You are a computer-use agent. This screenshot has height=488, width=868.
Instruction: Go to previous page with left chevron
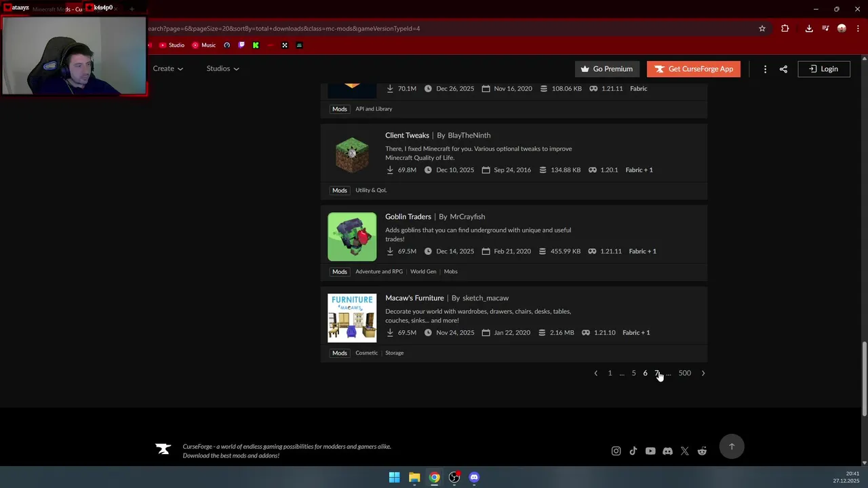click(x=595, y=373)
